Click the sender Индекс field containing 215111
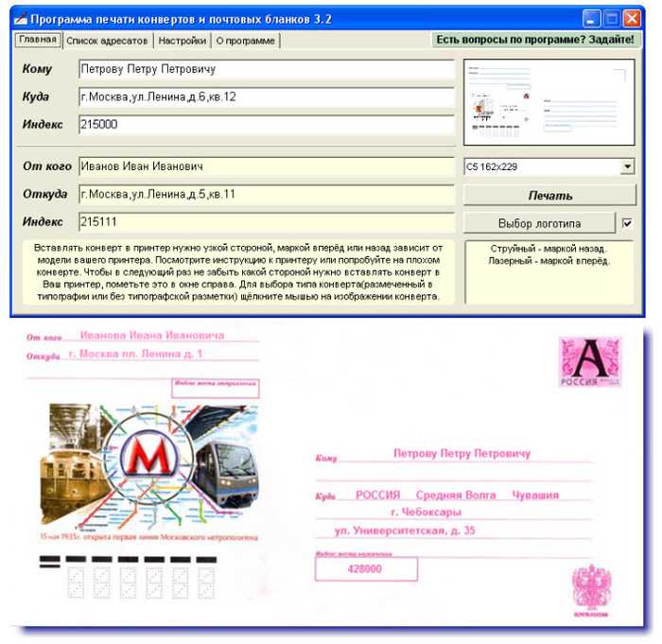Viewport: 662px width, 644px height. [267, 222]
